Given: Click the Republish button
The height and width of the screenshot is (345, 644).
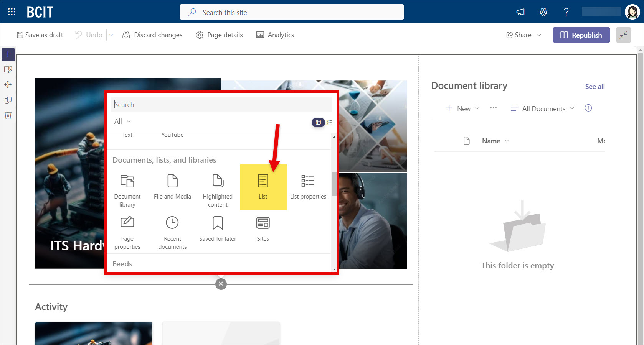Looking at the screenshot, I should (x=581, y=35).
